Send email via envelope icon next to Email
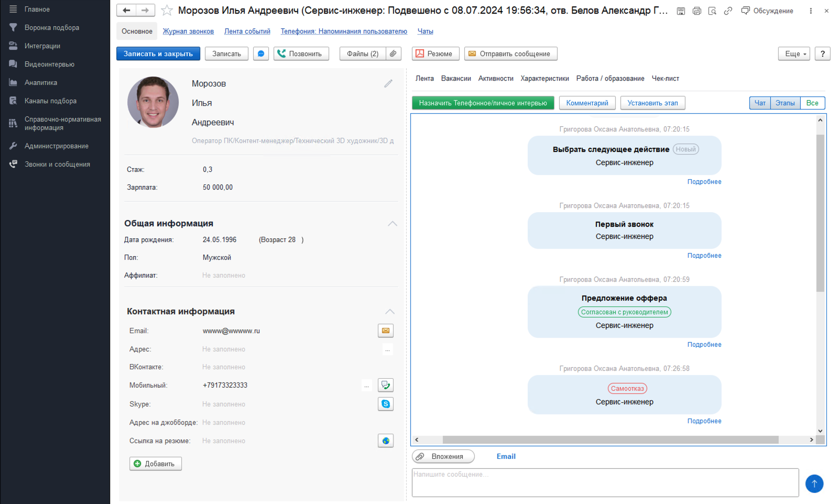 (x=386, y=331)
